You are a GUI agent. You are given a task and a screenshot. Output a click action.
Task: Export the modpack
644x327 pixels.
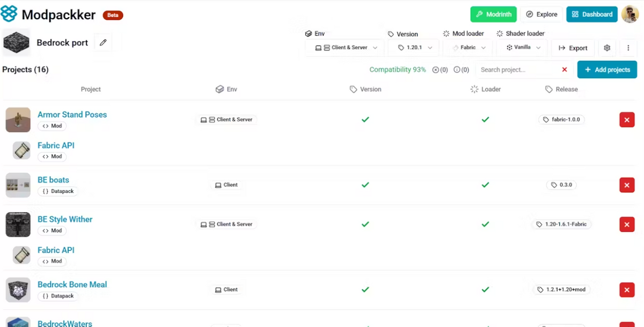pyautogui.click(x=573, y=48)
